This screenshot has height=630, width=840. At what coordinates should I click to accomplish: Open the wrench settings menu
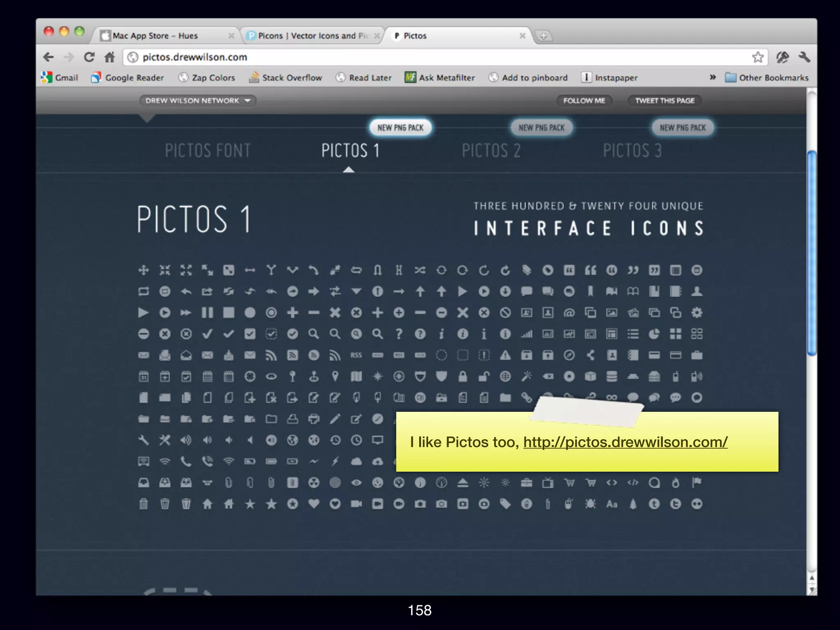(x=804, y=57)
